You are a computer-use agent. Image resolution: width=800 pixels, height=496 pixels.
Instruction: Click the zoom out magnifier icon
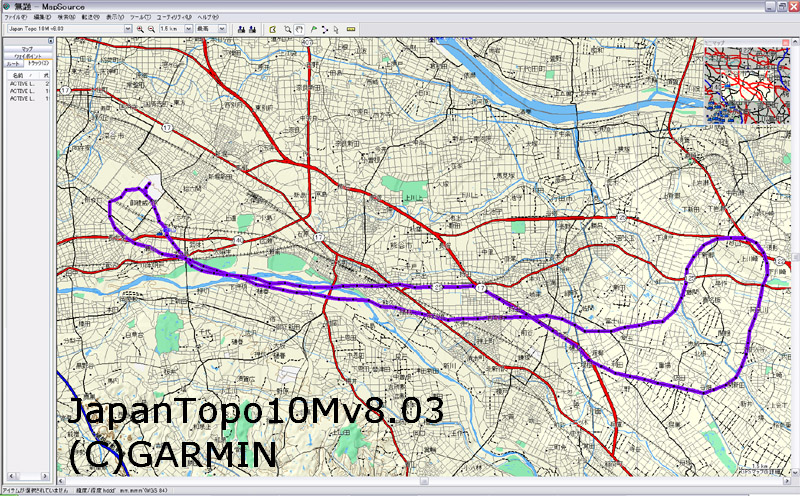[152, 29]
